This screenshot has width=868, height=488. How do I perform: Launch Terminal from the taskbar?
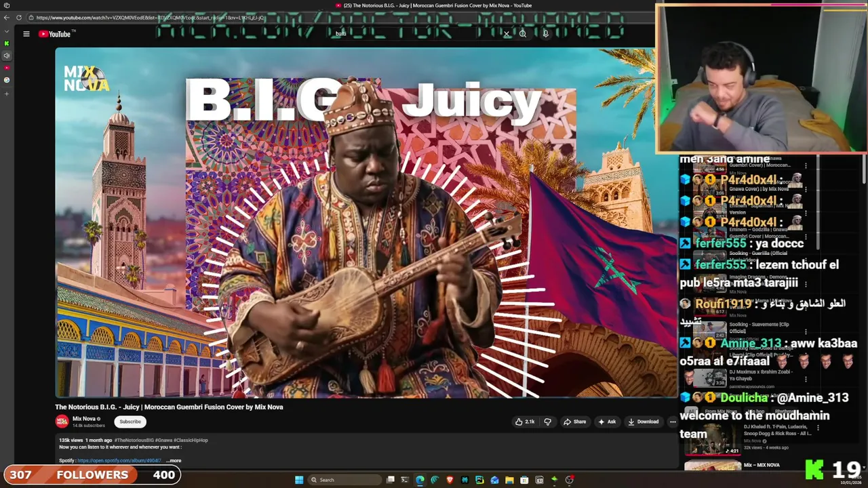click(x=405, y=480)
